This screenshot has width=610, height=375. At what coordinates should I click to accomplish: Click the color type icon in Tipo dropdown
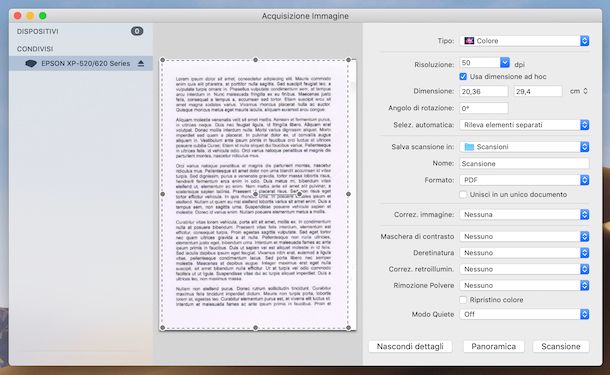[x=469, y=41]
